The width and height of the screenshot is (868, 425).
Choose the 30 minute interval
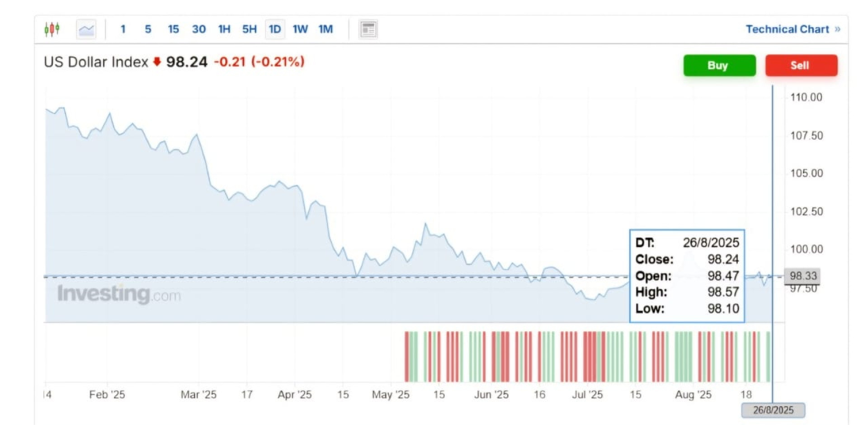[199, 29]
